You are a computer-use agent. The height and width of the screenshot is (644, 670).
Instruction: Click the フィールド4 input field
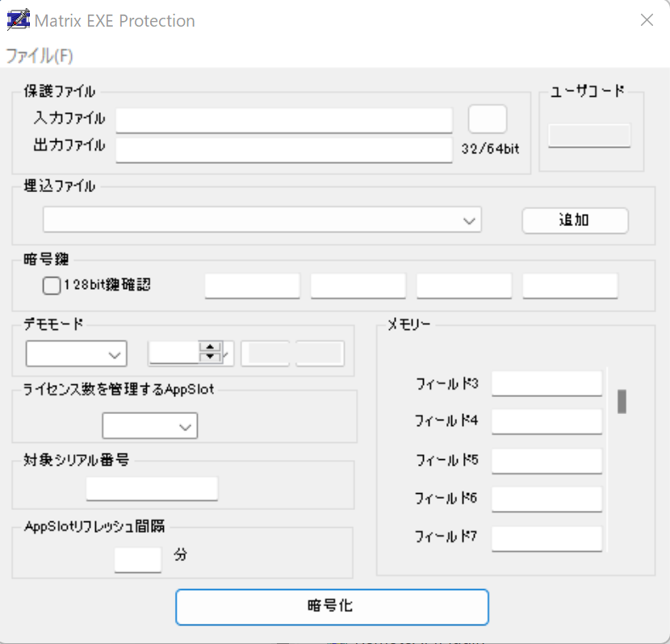547,421
